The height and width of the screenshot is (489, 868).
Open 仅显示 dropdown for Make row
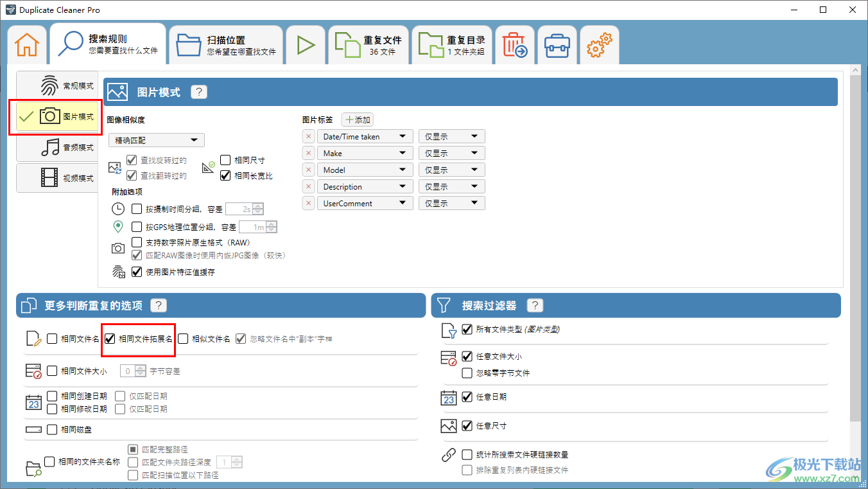coord(451,154)
